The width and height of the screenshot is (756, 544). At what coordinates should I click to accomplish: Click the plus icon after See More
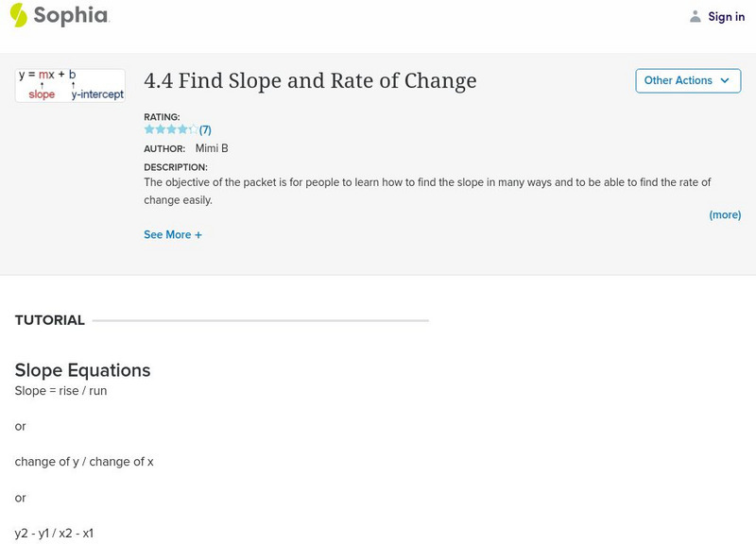coord(198,235)
